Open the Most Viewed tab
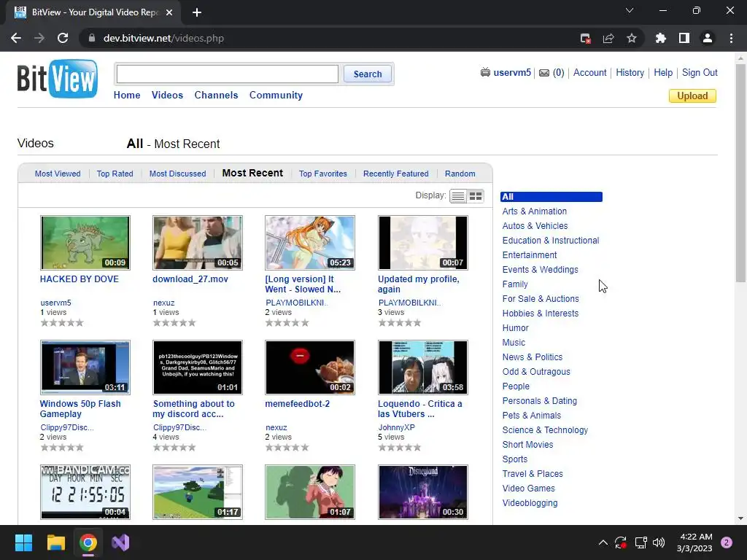The height and width of the screenshot is (560, 747). point(58,174)
